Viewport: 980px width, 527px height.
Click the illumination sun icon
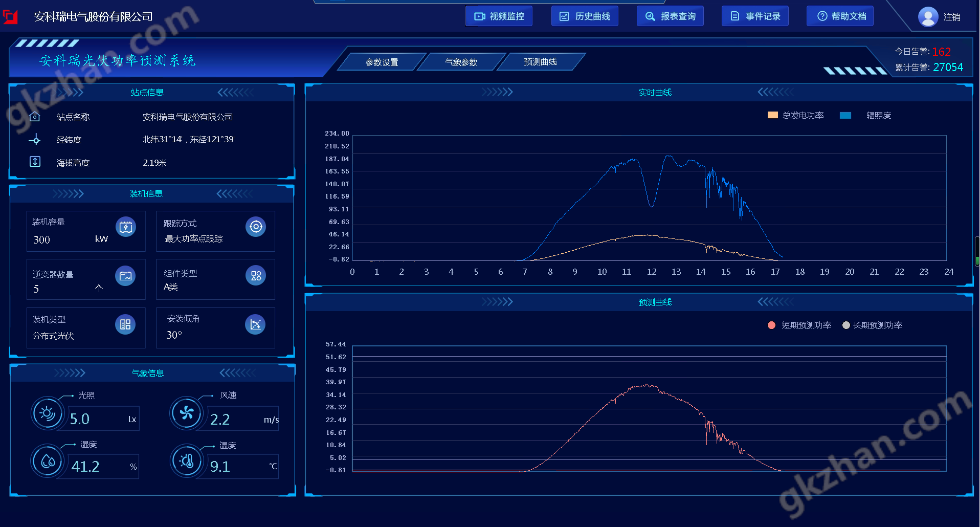pos(47,413)
